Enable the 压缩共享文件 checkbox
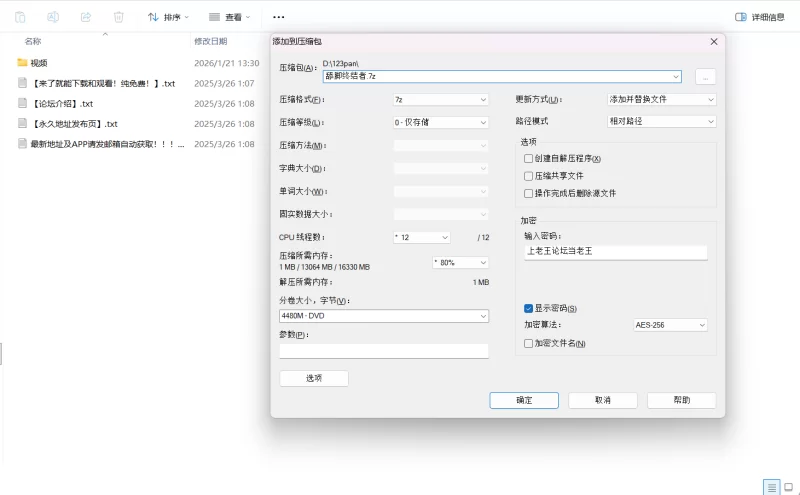Screen dimensions: 800x495 pos(529,176)
